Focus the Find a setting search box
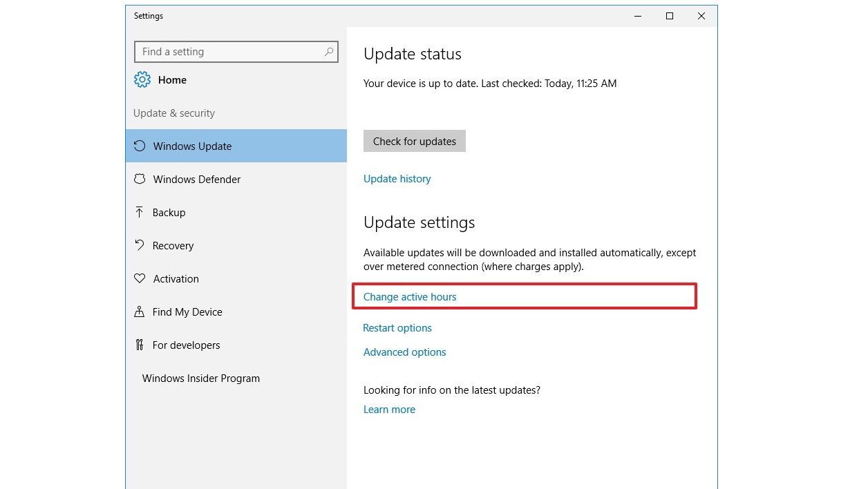 236,52
